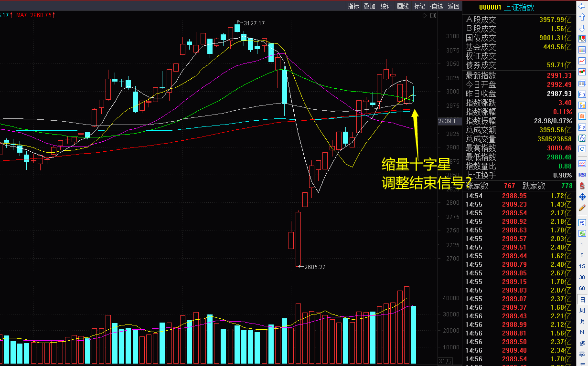588x366 pixels.
Task: Select the 30-minute period
Action: (x=582, y=277)
